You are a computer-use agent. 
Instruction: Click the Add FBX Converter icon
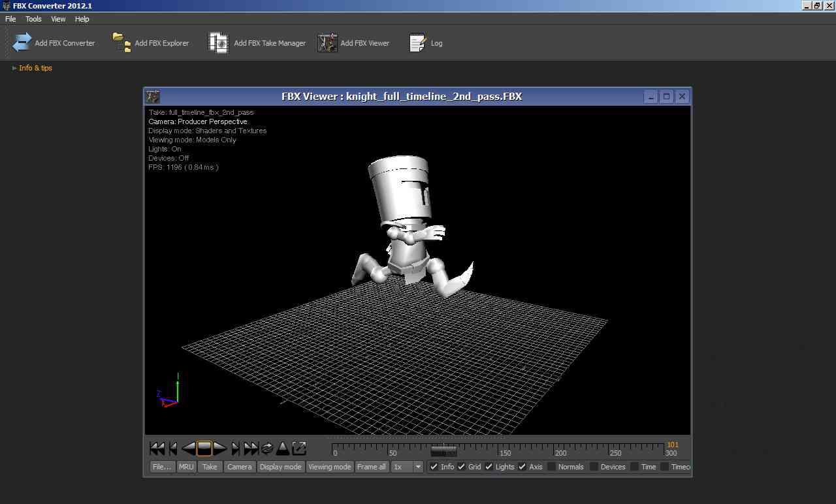click(22, 42)
